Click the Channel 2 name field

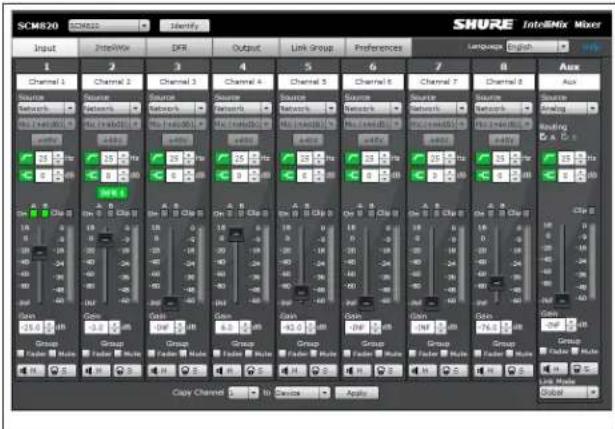tap(112, 82)
